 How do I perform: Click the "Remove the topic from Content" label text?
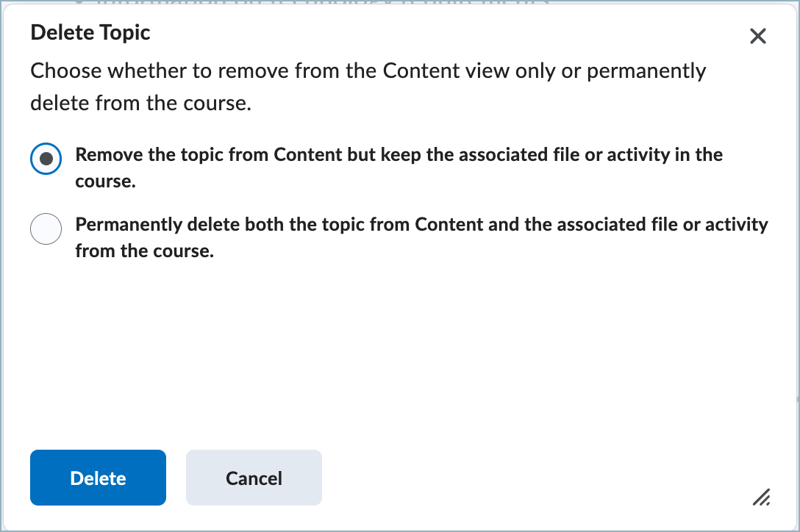coord(399,156)
